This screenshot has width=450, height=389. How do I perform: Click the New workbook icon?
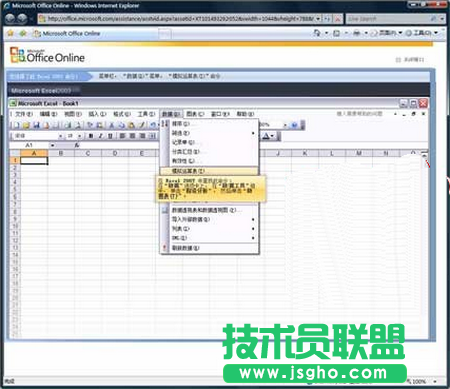pyautogui.click(x=16, y=125)
